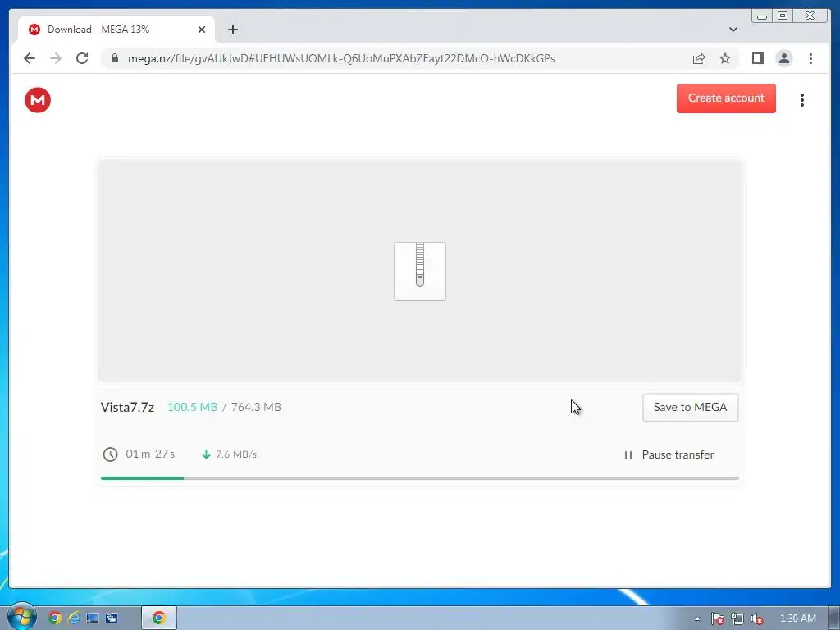
Task: Restore down the Chrome window
Action: [782, 16]
